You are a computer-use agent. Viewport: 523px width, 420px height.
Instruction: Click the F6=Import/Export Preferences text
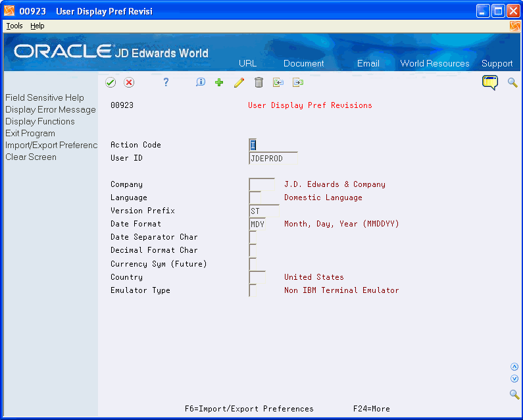pyautogui.click(x=249, y=409)
